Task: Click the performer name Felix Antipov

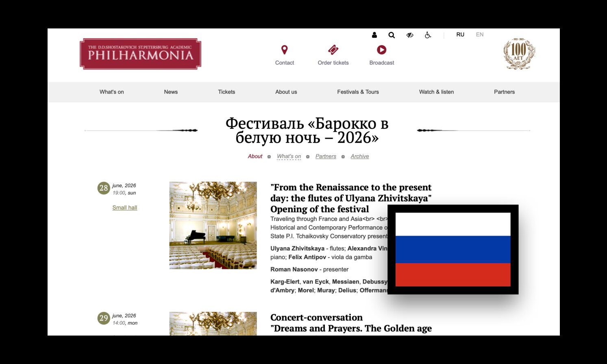Action: click(x=307, y=257)
